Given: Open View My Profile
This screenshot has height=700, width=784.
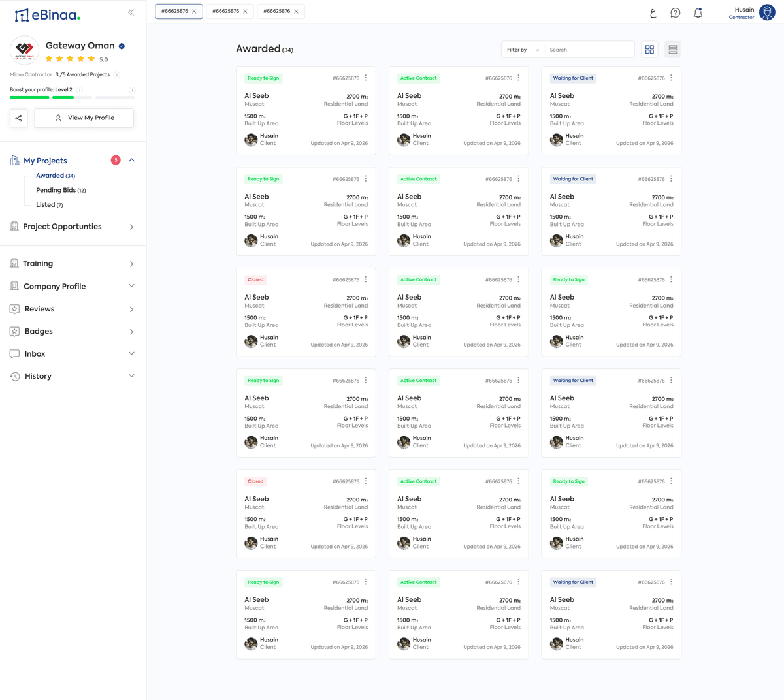Looking at the screenshot, I should point(84,118).
